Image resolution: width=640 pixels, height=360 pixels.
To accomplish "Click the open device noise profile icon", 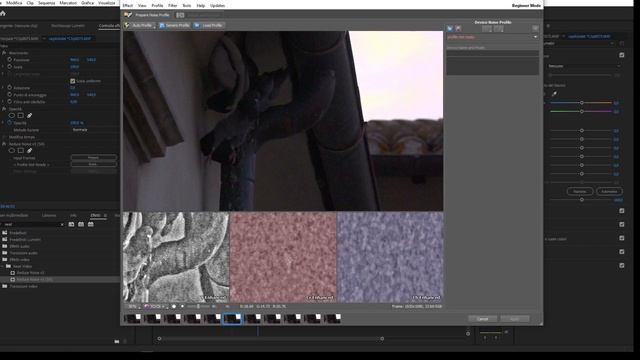I will (450, 29).
